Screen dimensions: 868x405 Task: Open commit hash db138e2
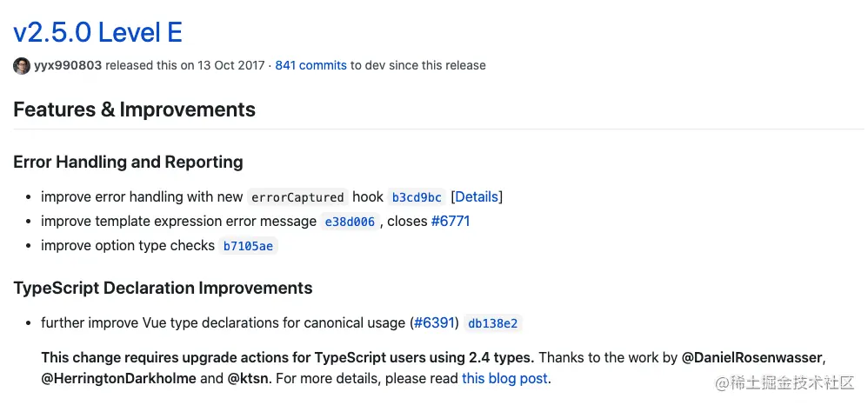(x=492, y=323)
